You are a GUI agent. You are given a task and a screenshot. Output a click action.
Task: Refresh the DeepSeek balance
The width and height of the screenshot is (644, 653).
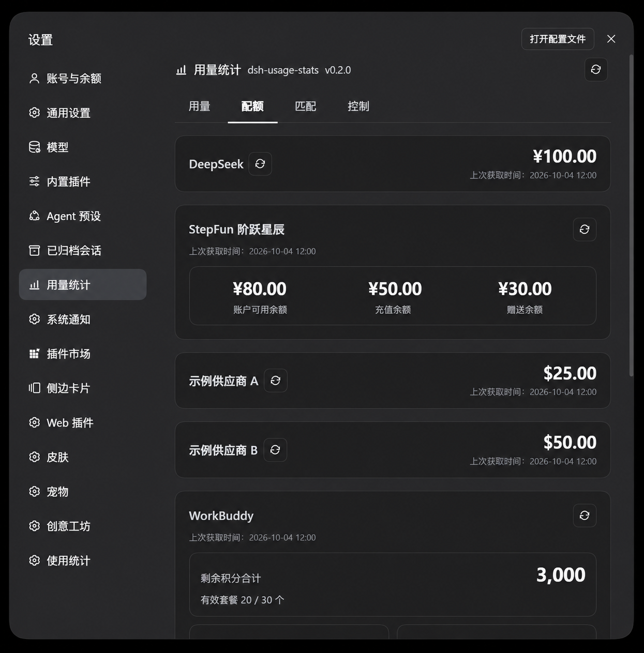[x=260, y=164]
